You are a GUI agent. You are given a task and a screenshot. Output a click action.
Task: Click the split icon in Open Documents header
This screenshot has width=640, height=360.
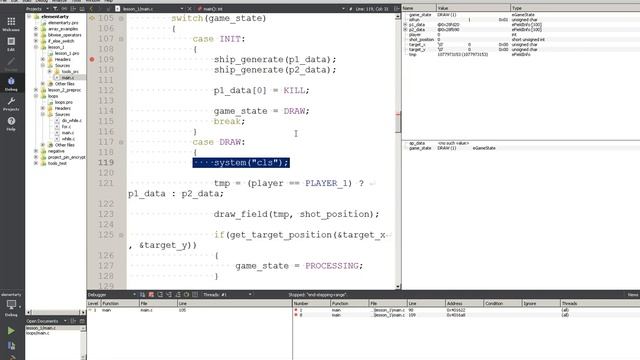[73, 321]
